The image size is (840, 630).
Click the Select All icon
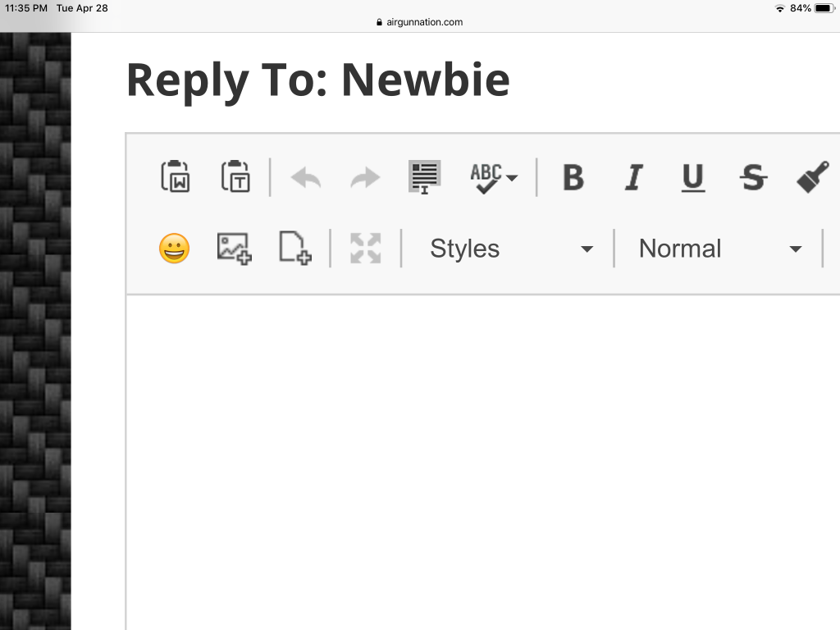pyautogui.click(x=424, y=177)
